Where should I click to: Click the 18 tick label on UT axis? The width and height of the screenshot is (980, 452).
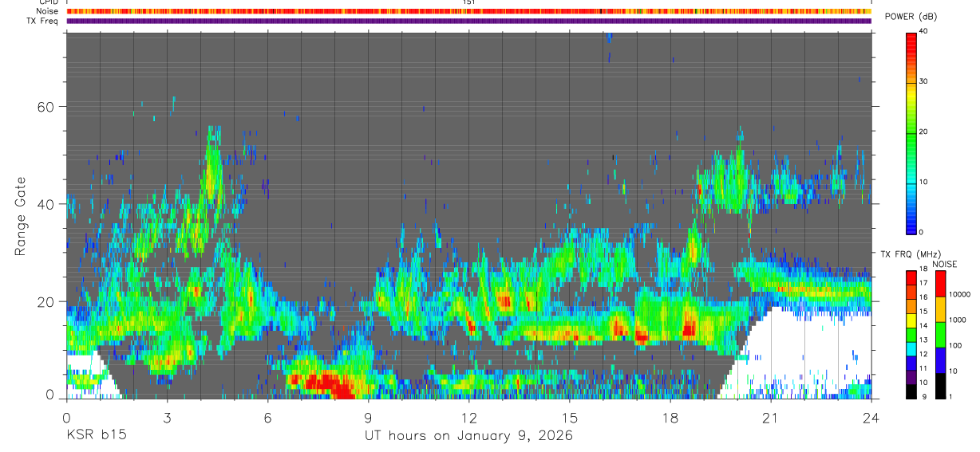click(x=670, y=417)
